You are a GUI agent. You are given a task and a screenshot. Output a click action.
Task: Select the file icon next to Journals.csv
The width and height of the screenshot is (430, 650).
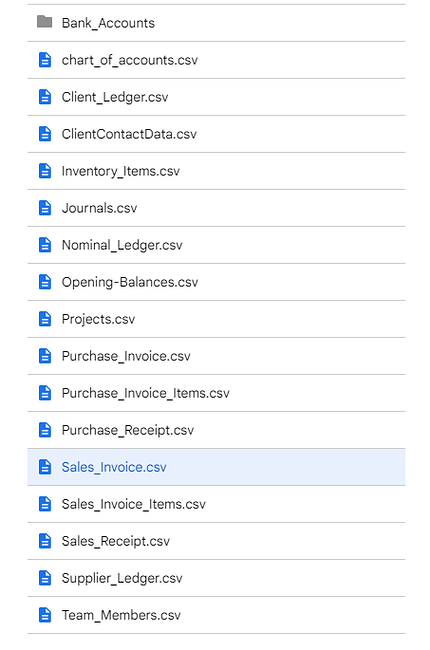45,208
